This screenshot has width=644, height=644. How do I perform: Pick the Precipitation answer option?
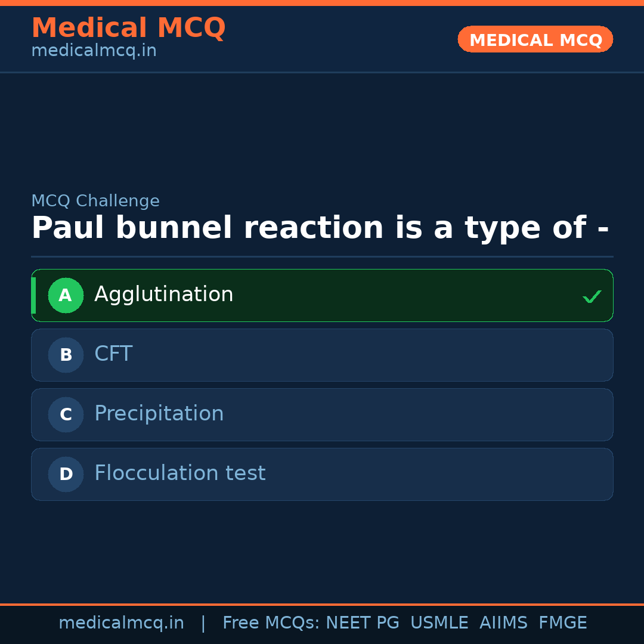[159, 414]
